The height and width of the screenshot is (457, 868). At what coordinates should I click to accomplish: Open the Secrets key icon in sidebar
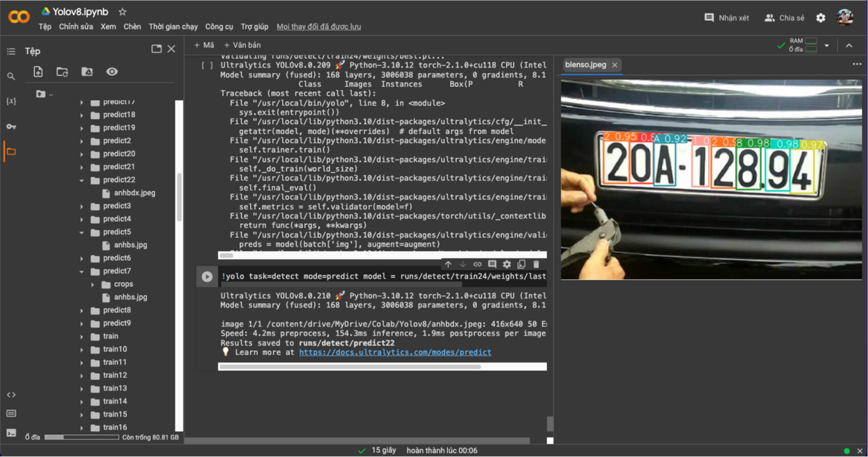pyautogui.click(x=11, y=127)
